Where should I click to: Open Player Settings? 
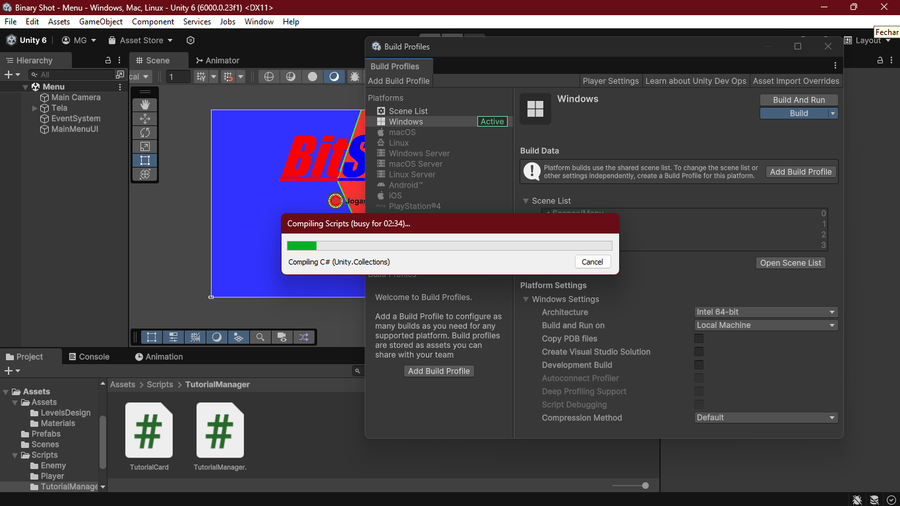pos(610,81)
